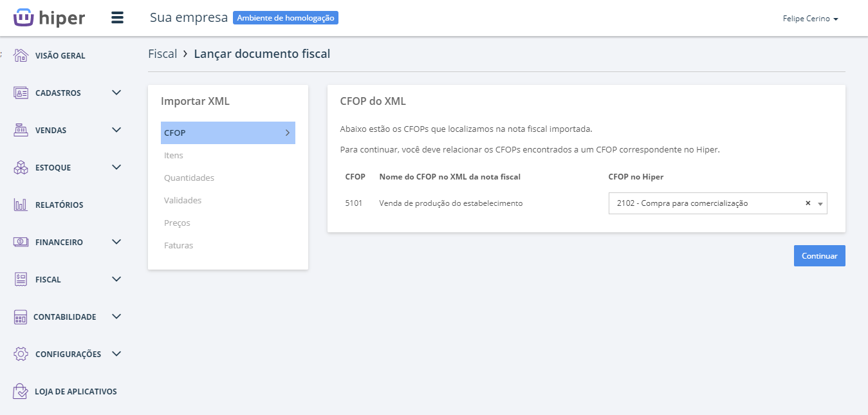This screenshot has height=415, width=868.
Task: Open the Felipe Cerino user dropdown
Action: (810, 19)
